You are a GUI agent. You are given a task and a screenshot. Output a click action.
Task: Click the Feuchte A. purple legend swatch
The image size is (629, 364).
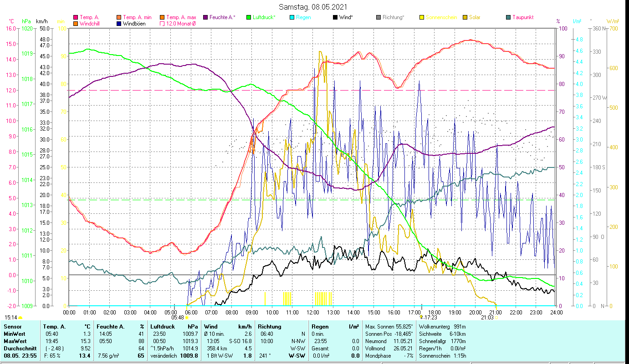pyautogui.click(x=205, y=17)
